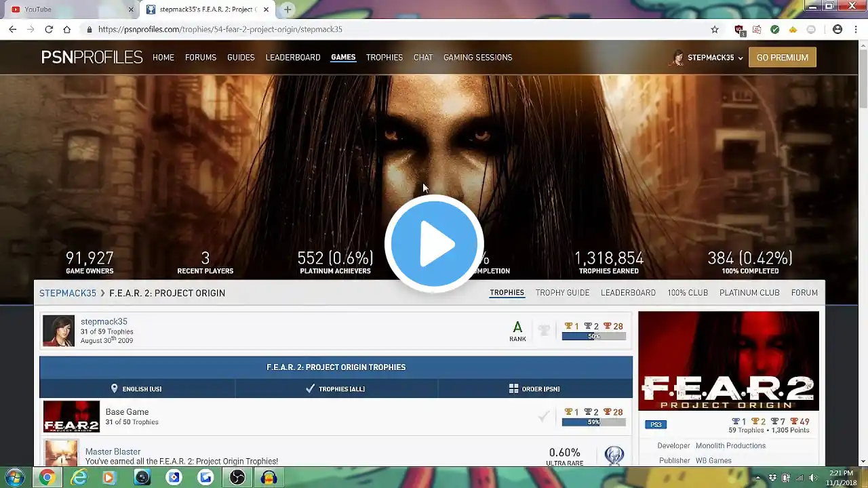Click the Master Blaster trophy image

61,454
